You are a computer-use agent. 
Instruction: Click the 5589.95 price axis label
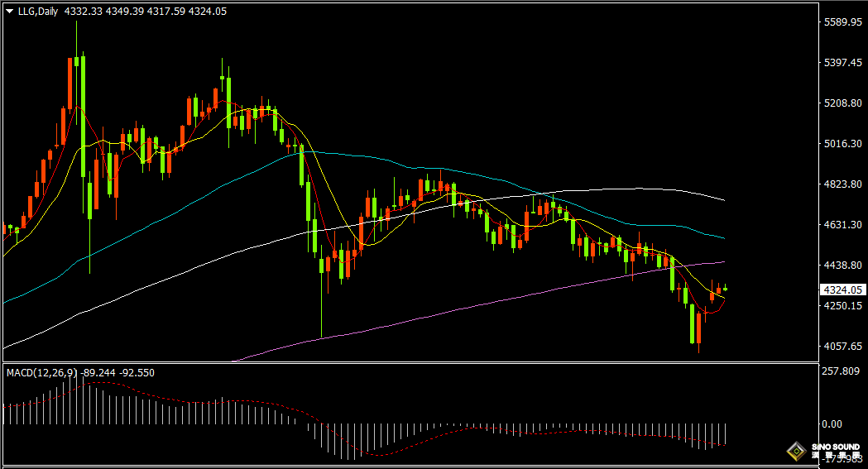842,22
